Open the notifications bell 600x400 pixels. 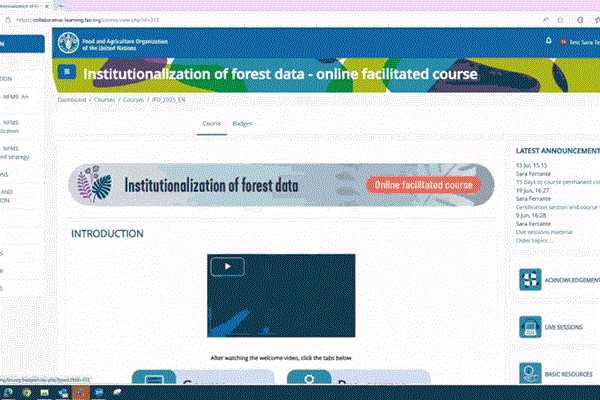pos(548,41)
